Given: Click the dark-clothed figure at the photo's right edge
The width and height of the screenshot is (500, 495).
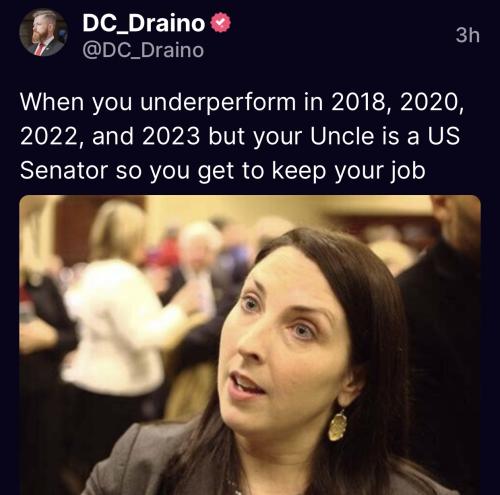Looking at the screenshot, I should point(442,333).
